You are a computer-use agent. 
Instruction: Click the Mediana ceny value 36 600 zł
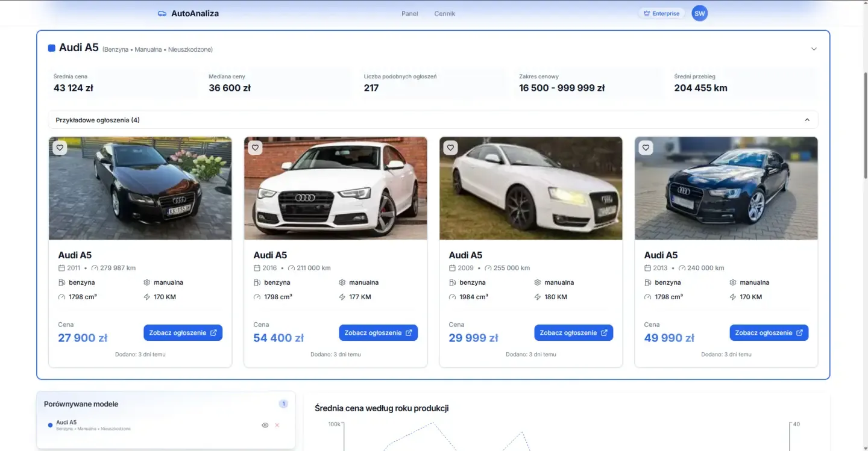[x=230, y=88]
